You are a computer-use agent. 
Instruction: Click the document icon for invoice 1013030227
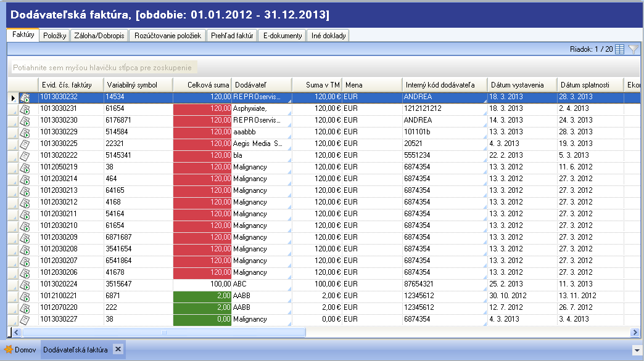pos(25,320)
